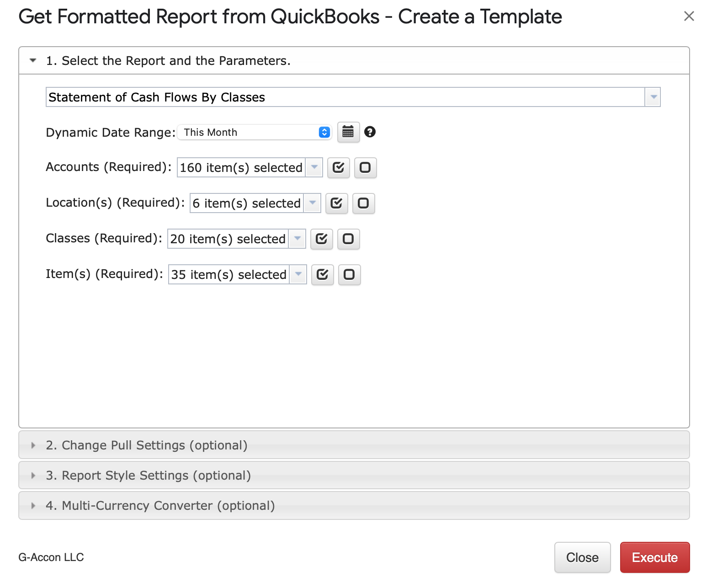Image resolution: width=712 pixels, height=588 pixels.
Task: Select all Accounts with check icon
Action: pyautogui.click(x=338, y=167)
